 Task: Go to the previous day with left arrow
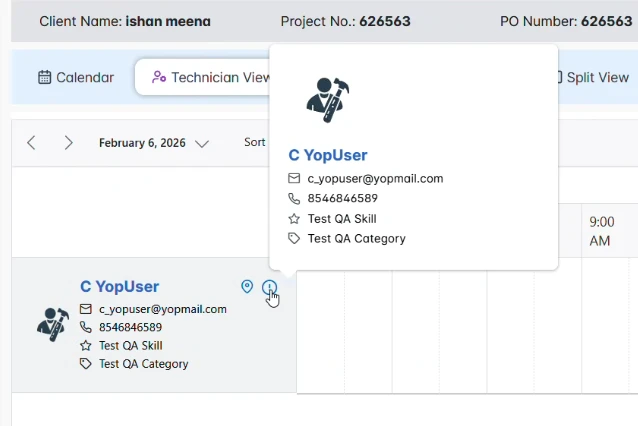pyautogui.click(x=31, y=143)
